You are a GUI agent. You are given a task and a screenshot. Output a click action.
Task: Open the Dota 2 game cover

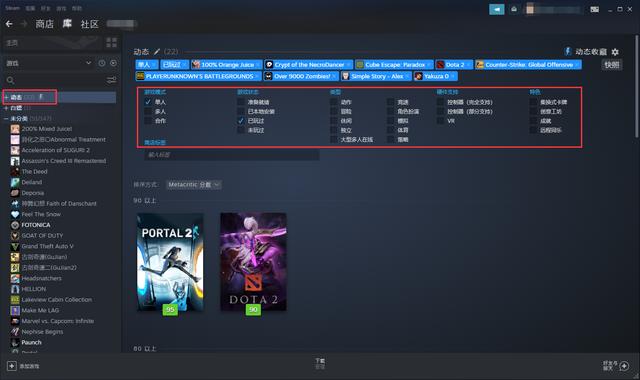(253, 262)
